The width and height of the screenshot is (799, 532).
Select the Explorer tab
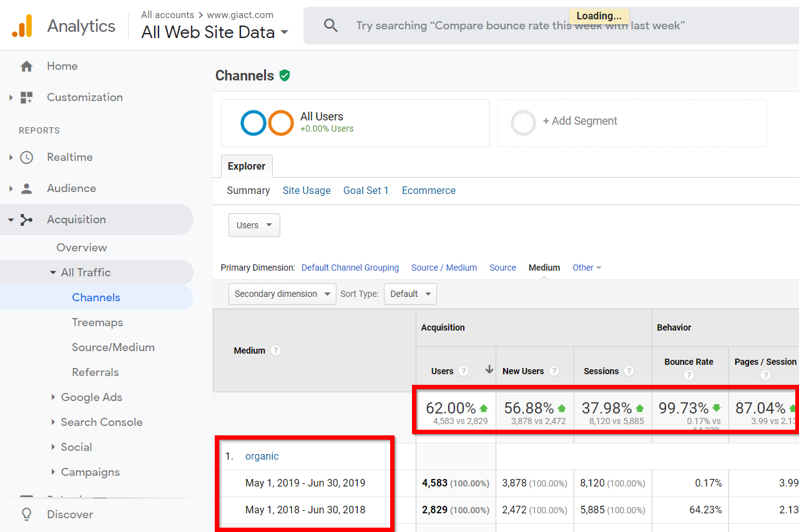[x=247, y=166]
